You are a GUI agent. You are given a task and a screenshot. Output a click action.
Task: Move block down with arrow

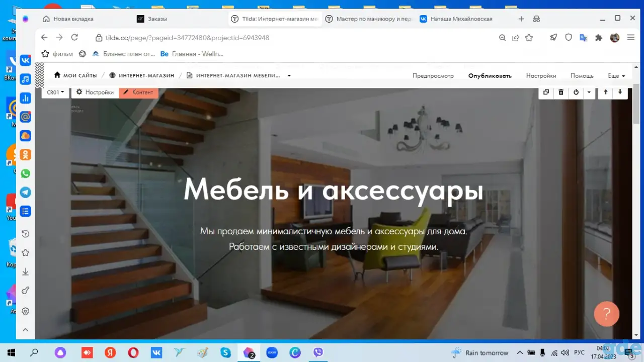(x=620, y=92)
